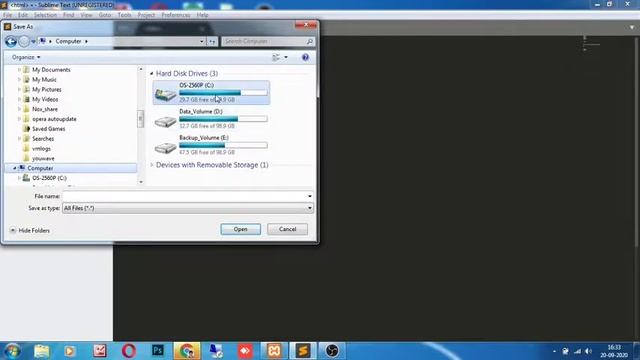The width and height of the screenshot is (640, 360).
Task: Open Google Chrome from the taskbar
Action: point(187,351)
